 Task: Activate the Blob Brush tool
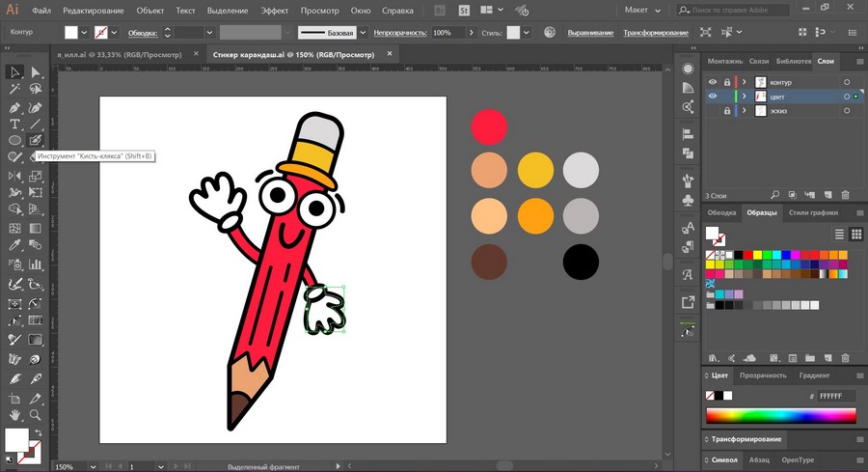tap(36, 140)
